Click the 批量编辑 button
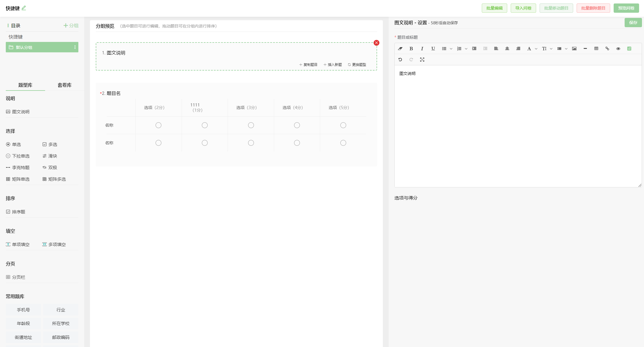This screenshot has height=347, width=644. click(494, 8)
